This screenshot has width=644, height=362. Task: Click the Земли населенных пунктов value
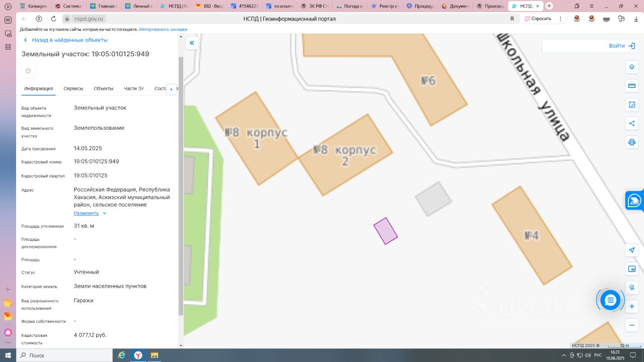[110, 286]
